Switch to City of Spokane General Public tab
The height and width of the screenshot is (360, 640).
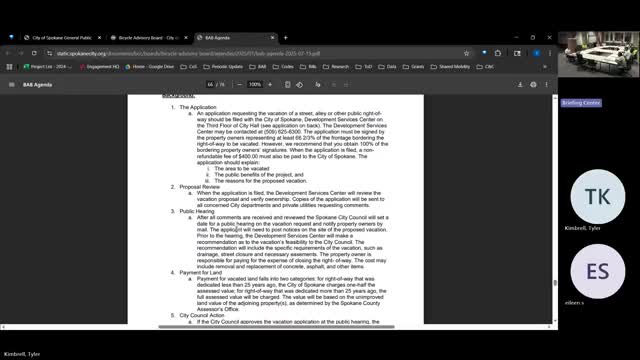point(62,38)
